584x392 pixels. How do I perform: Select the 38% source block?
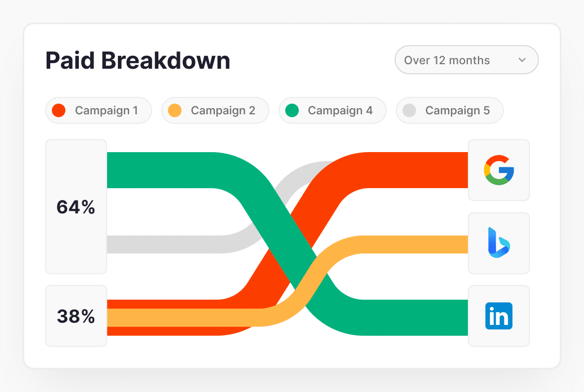pos(76,316)
